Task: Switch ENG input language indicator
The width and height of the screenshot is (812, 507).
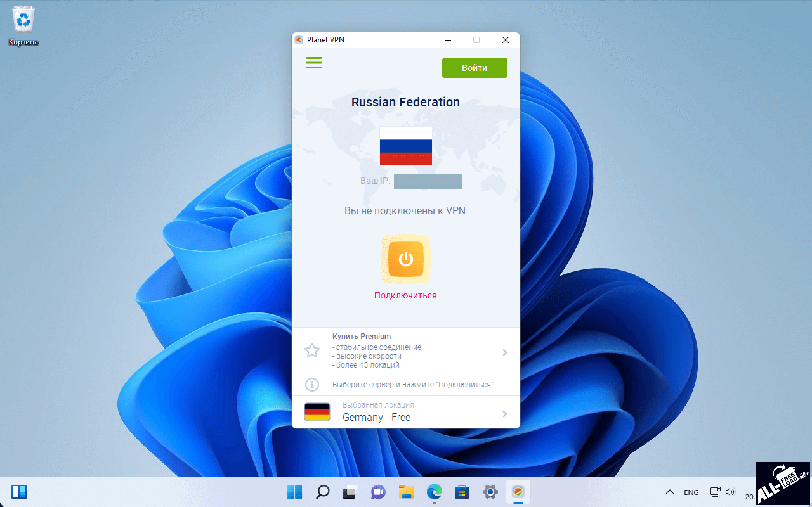Action: click(x=691, y=492)
